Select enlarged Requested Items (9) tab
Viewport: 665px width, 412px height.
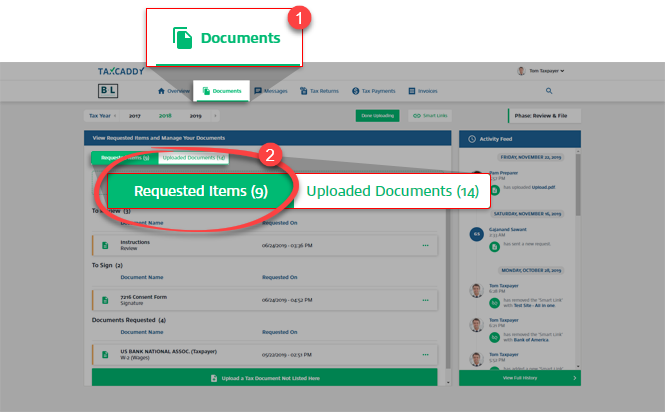coord(201,191)
